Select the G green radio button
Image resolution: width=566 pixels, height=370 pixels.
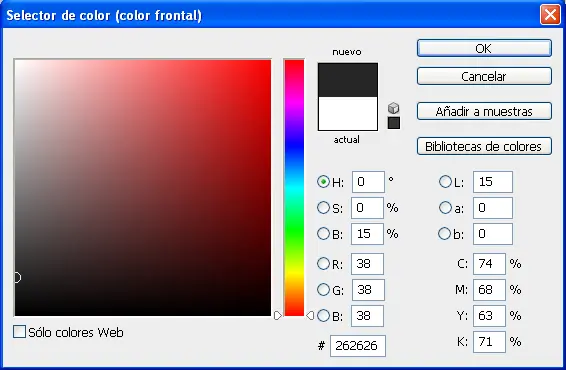coord(323,290)
